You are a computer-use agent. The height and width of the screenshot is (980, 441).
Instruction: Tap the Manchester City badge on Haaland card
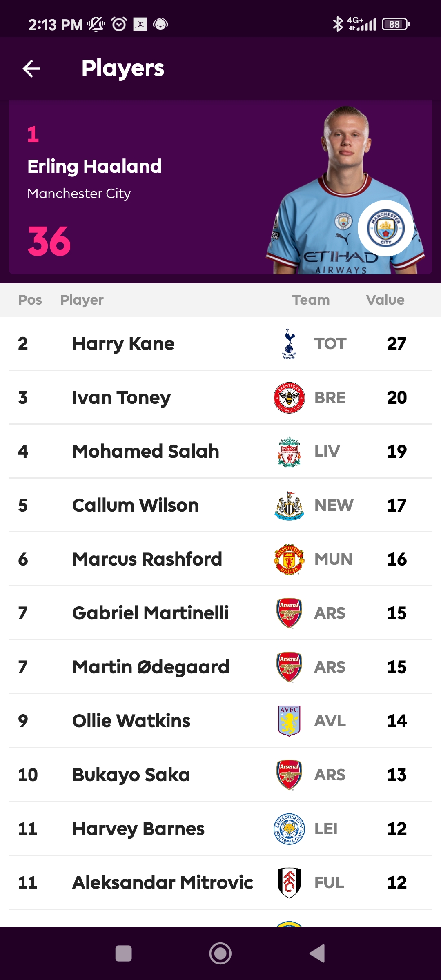(385, 228)
